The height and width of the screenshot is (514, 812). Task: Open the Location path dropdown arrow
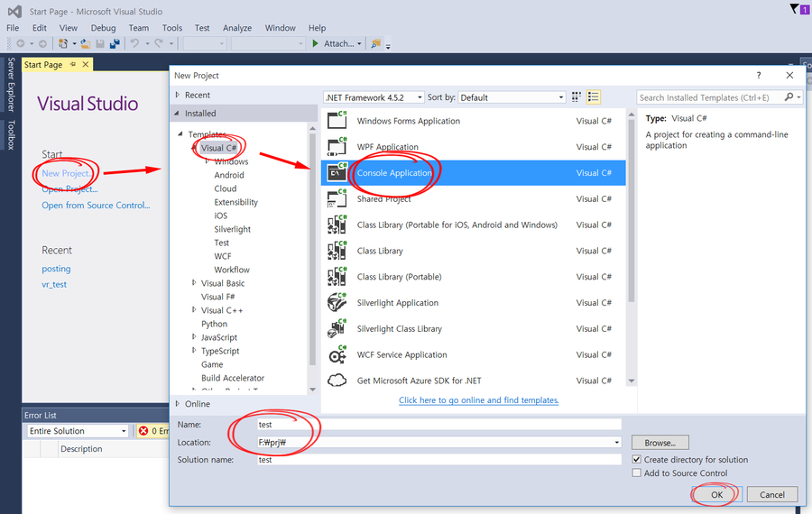[617, 443]
